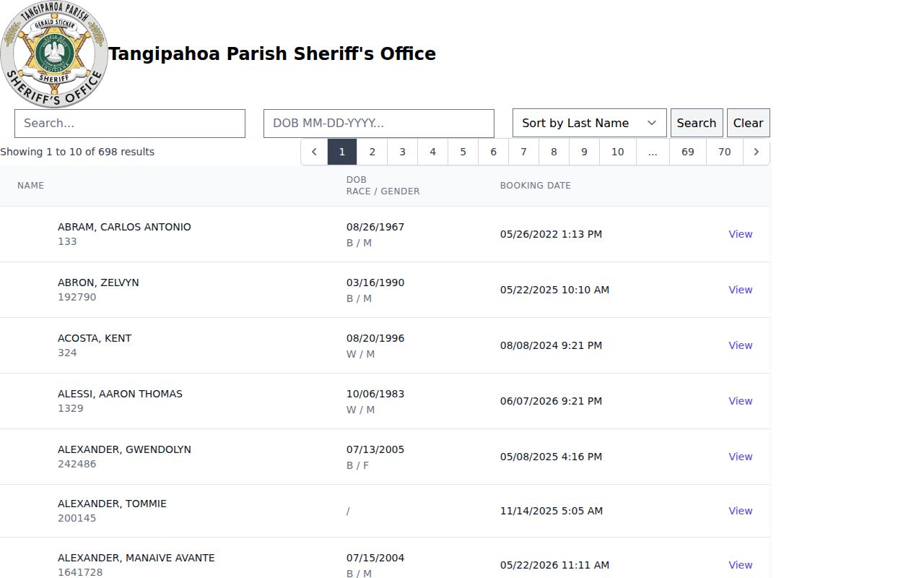
Task: View record for ALEXANDER, MANAIVE AVANTE
Action: pyautogui.click(x=741, y=565)
